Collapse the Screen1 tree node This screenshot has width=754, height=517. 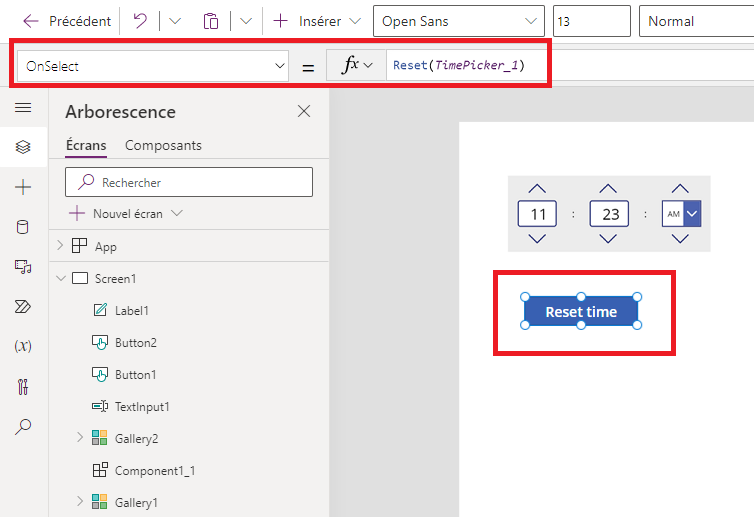pos(61,278)
